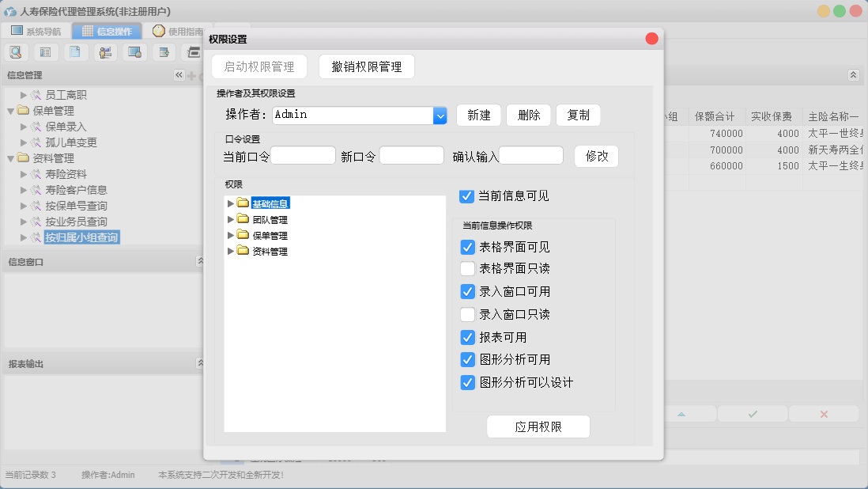Click the 复制 operator button

[x=578, y=116]
